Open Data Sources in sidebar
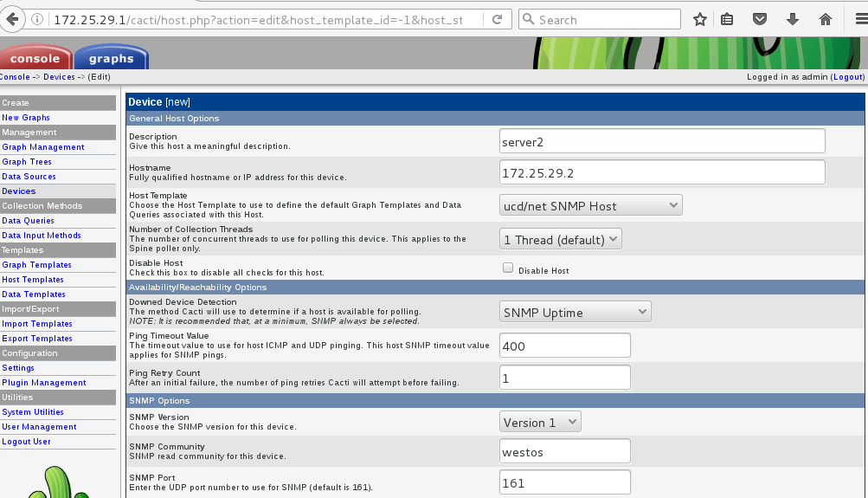Screen dimensions: 868x498 coord(29,176)
